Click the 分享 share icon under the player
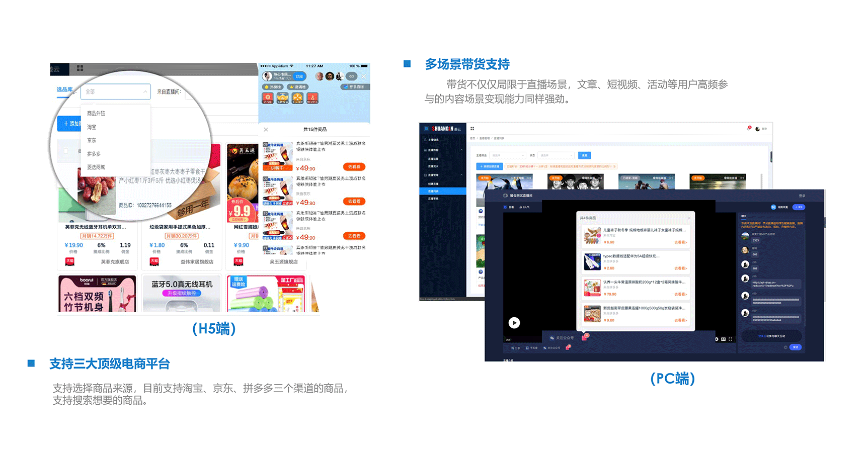 point(516,348)
